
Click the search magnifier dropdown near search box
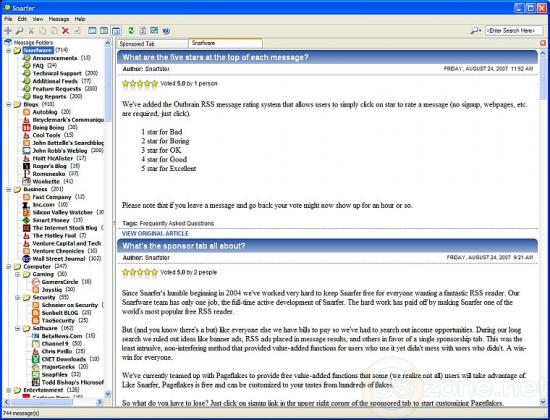(476, 31)
